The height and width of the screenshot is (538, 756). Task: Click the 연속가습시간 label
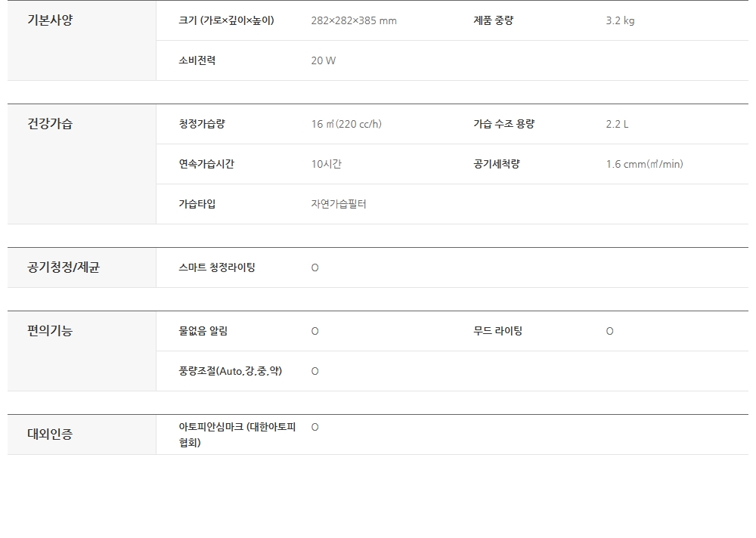tap(206, 164)
